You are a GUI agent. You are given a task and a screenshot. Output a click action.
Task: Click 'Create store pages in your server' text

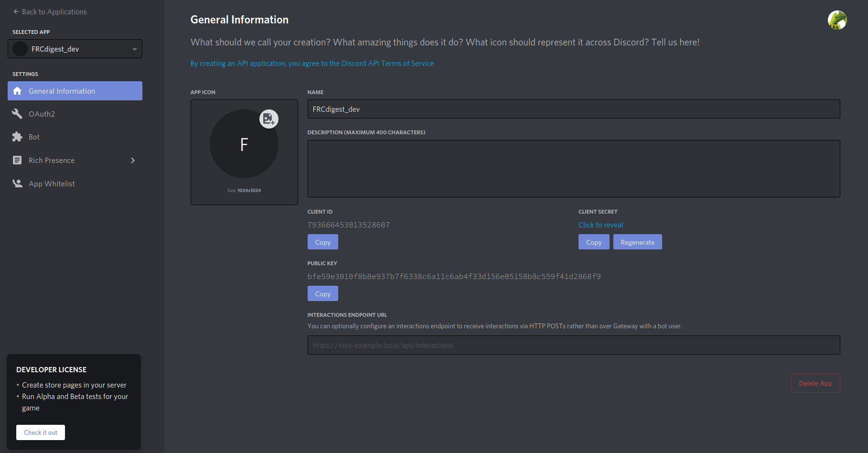click(74, 385)
